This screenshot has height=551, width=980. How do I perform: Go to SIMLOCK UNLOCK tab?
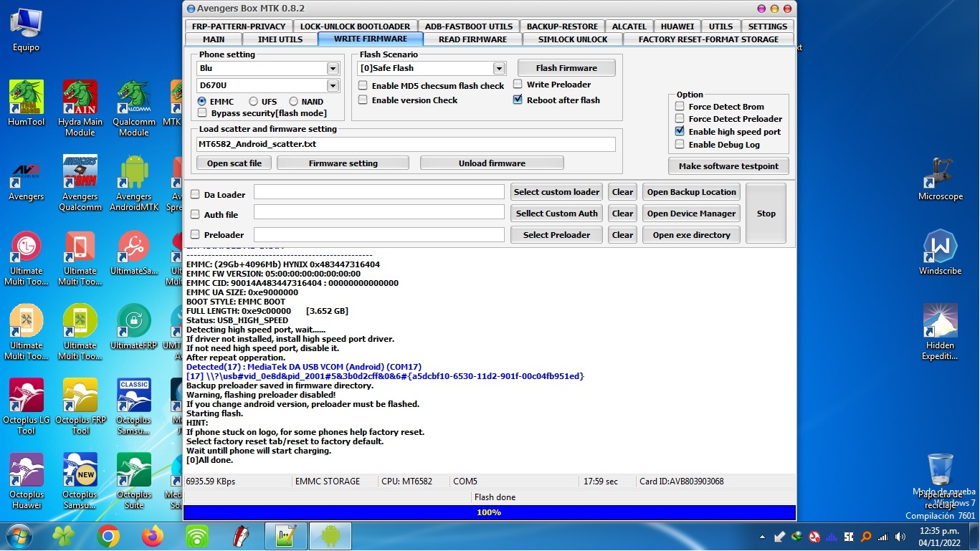point(573,39)
